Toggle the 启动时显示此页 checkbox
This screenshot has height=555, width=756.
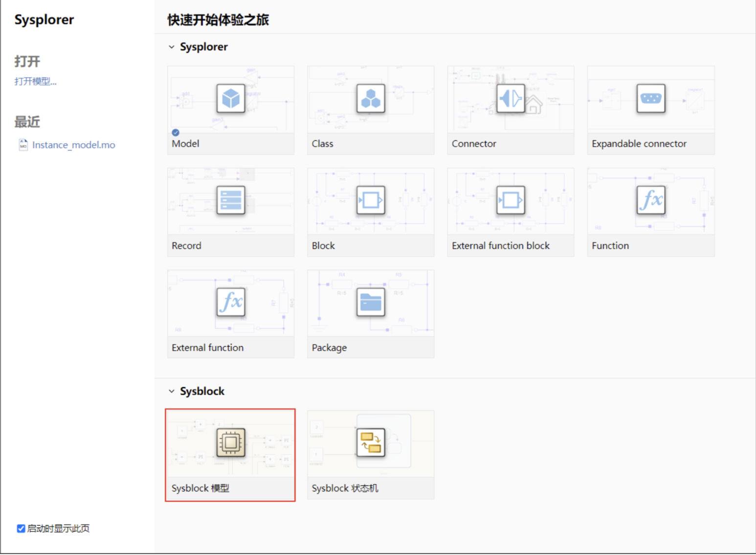point(21,529)
